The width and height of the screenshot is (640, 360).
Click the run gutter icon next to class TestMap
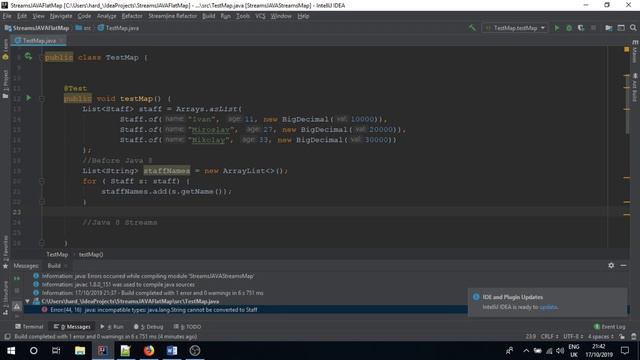(x=28, y=56)
